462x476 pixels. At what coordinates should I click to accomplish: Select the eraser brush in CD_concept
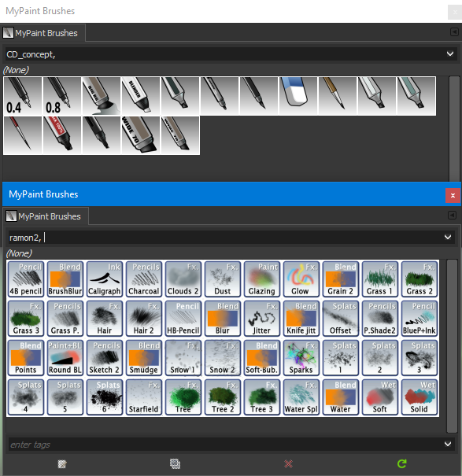(298, 96)
